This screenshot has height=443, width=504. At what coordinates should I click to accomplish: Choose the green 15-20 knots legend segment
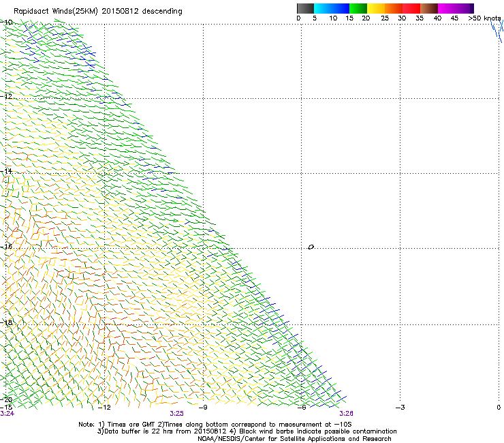click(x=358, y=8)
